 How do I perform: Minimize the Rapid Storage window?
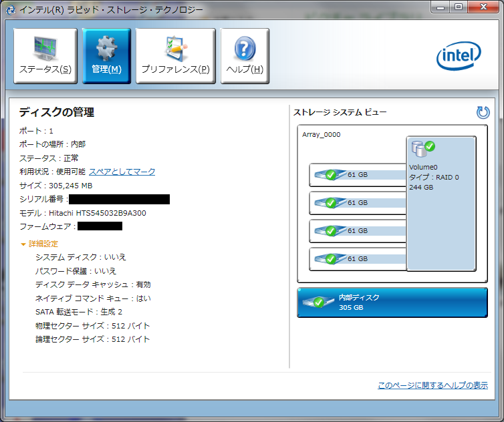pyautogui.click(x=440, y=7)
